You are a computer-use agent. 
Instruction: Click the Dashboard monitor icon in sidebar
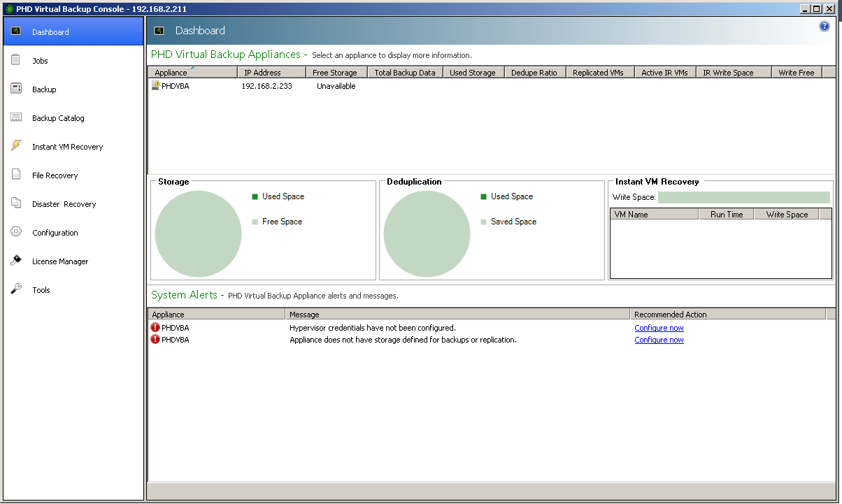[16, 31]
